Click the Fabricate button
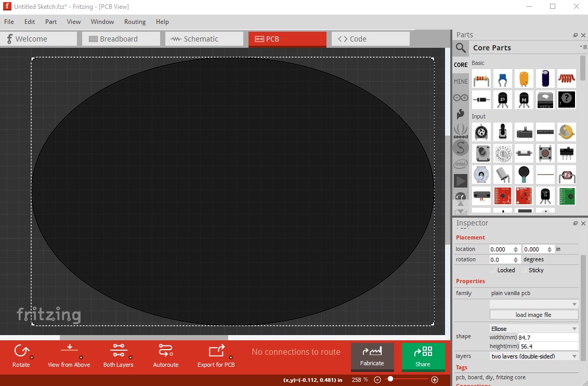Screen dimensions: 588x386 (372, 356)
